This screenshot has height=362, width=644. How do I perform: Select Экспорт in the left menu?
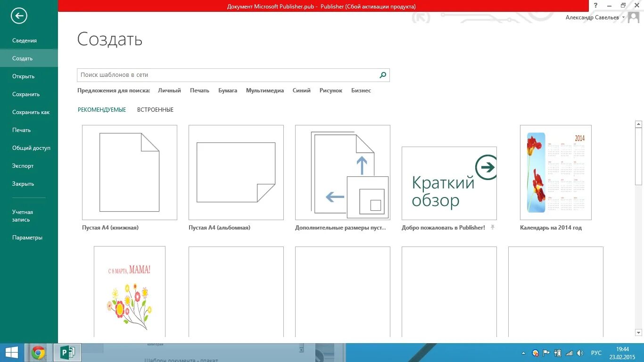29,166
